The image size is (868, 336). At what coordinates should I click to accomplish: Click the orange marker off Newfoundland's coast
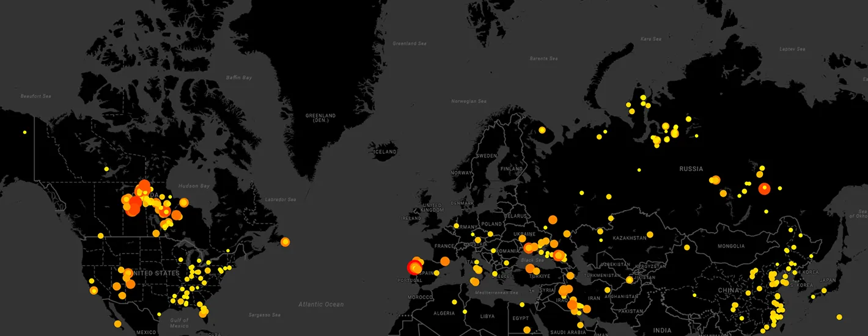click(x=285, y=242)
